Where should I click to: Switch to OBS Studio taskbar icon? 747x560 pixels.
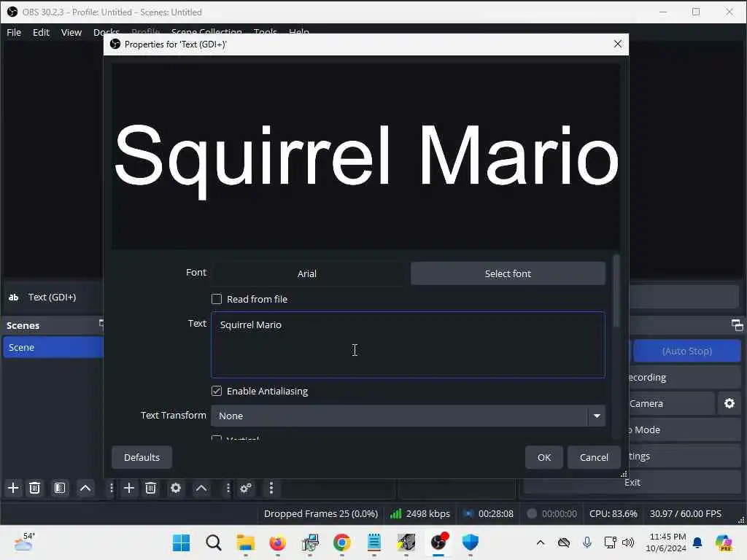(438, 542)
